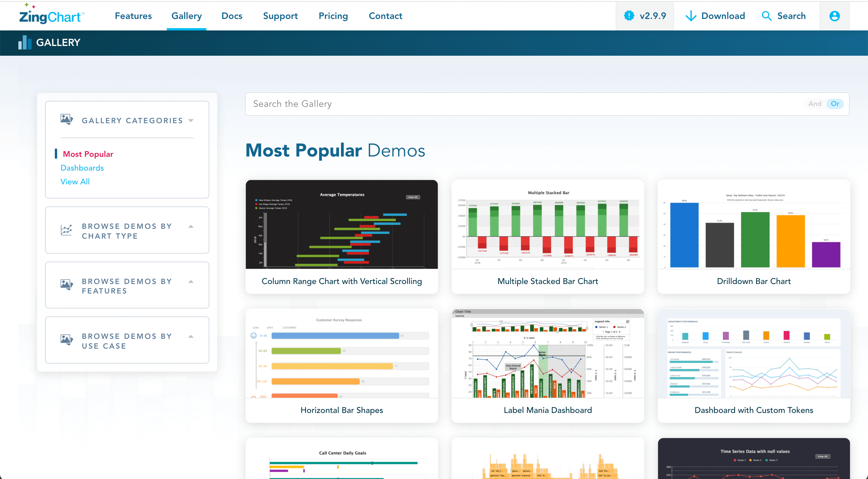
Task: Click the Column Range Chart with Vertical Scrolling title
Action: [342, 281]
